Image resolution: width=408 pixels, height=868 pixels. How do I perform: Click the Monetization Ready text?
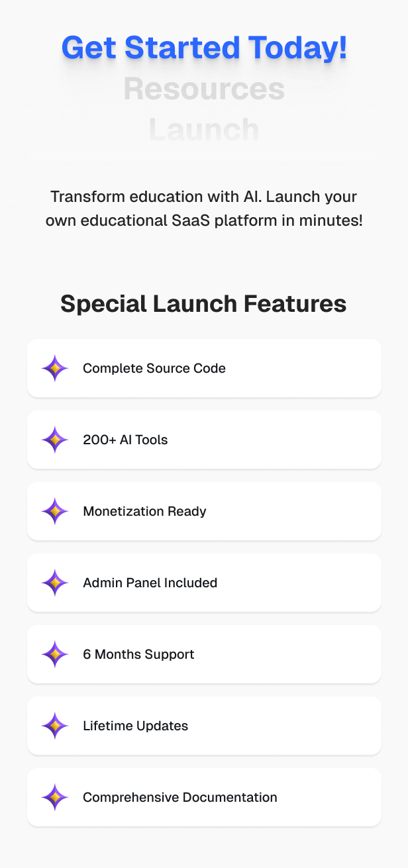(144, 511)
